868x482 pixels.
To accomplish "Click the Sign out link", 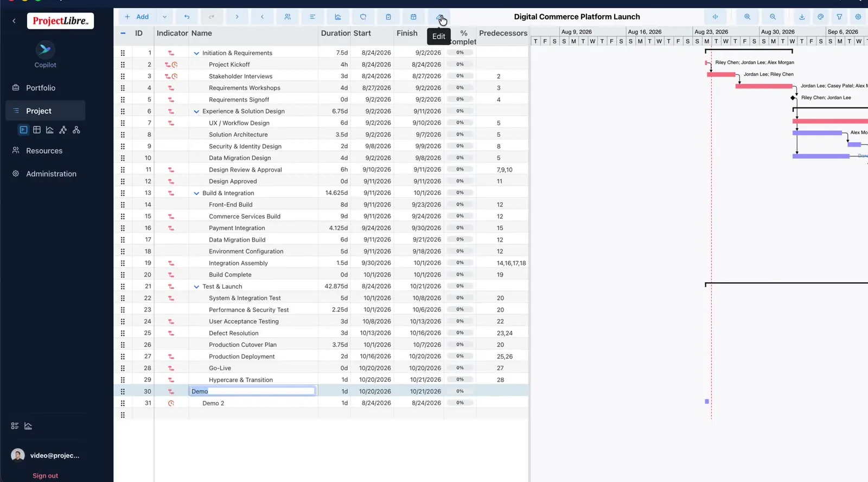I will click(x=45, y=475).
